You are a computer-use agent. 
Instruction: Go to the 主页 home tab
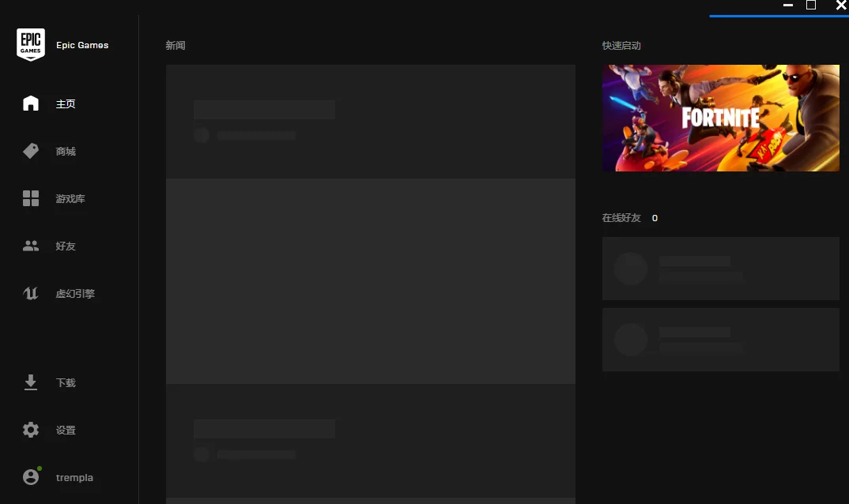pos(66,104)
